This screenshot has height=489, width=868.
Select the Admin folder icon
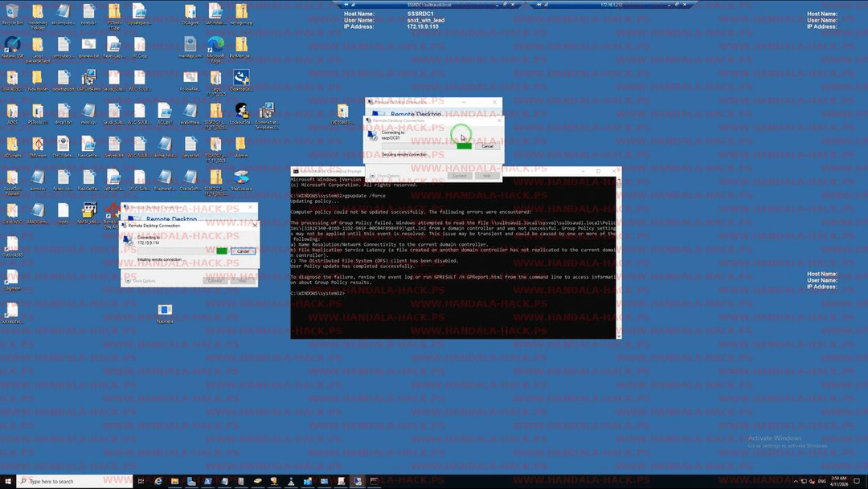tap(241, 147)
